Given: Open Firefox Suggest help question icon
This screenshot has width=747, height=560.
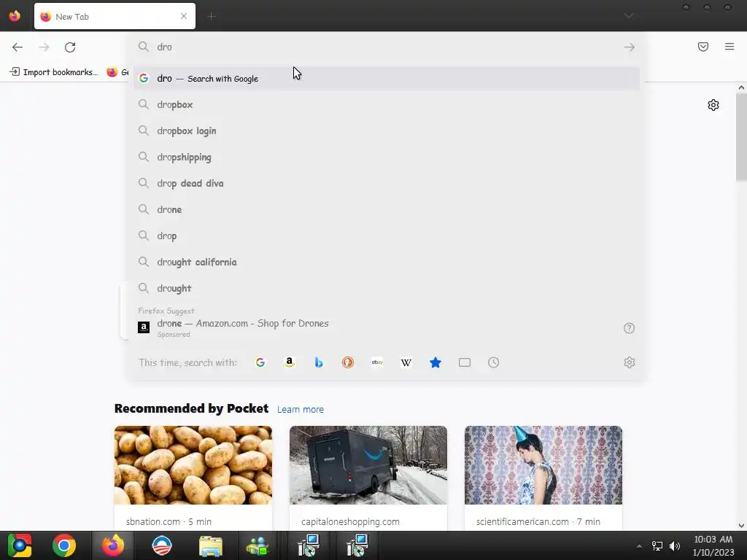Looking at the screenshot, I should (x=629, y=327).
